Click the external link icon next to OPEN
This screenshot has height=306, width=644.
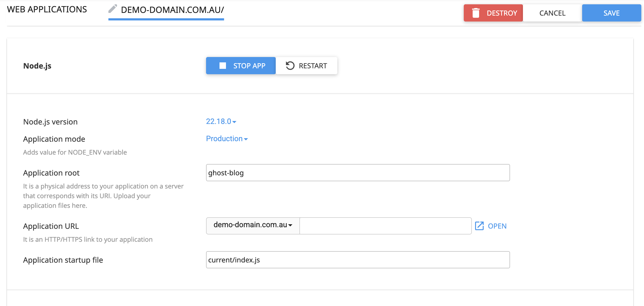pos(479,226)
